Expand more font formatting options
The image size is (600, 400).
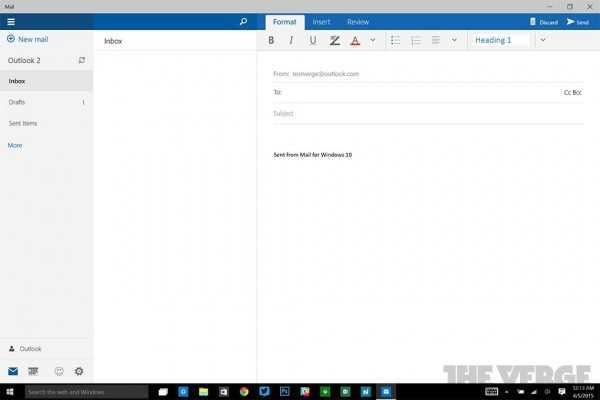coord(373,40)
